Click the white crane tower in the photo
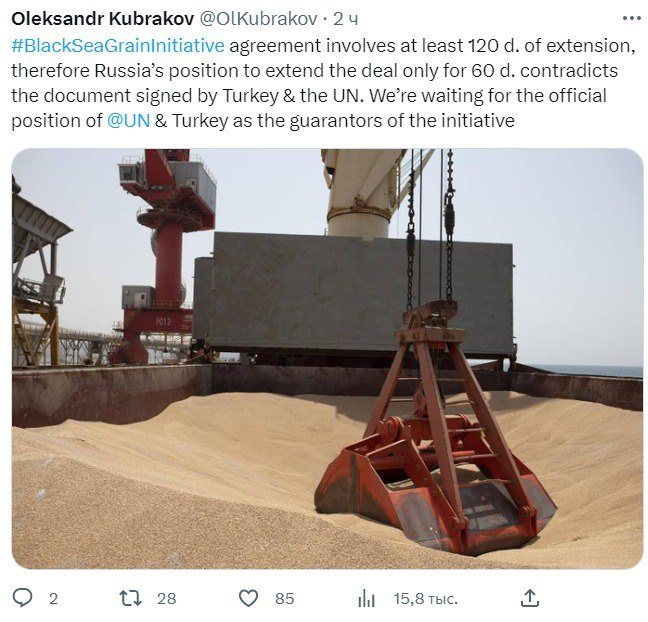648x622 pixels. (365, 190)
